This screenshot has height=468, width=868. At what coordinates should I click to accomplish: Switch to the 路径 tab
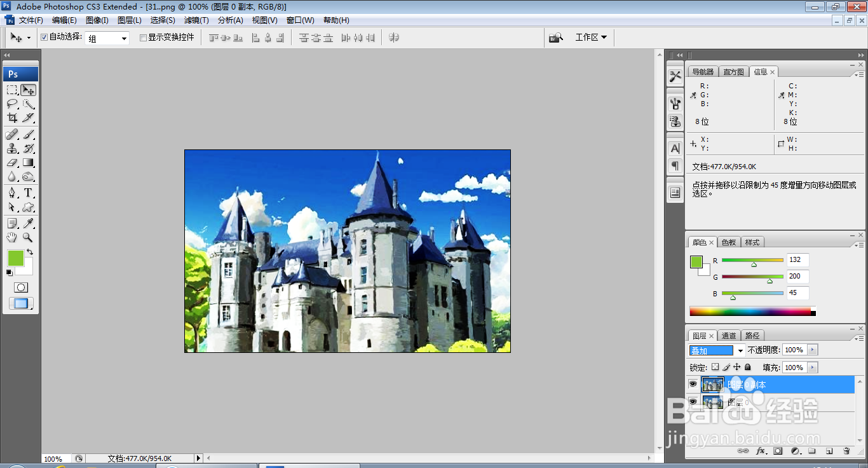coord(752,336)
